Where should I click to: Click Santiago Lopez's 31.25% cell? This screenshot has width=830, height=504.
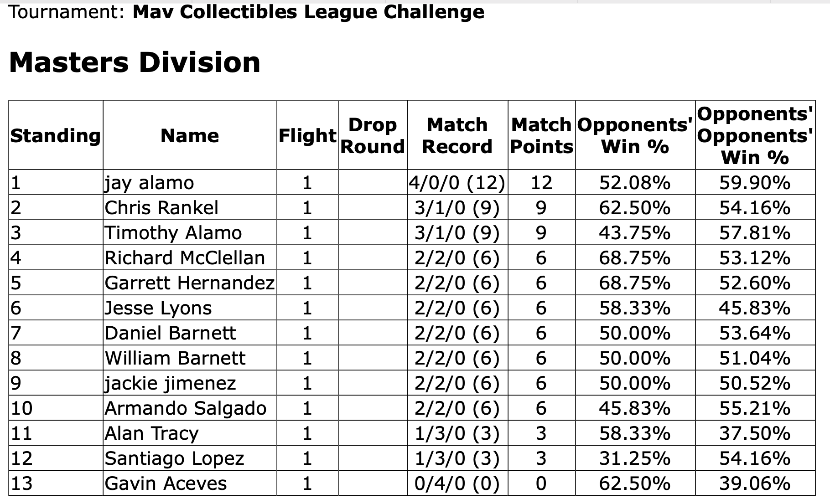coord(635,458)
